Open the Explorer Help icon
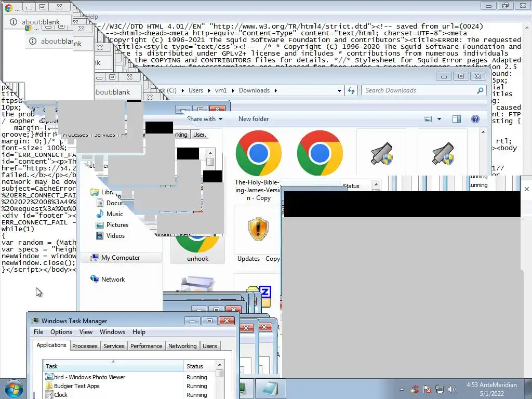Viewport: 532px width, 399px height. [x=475, y=119]
